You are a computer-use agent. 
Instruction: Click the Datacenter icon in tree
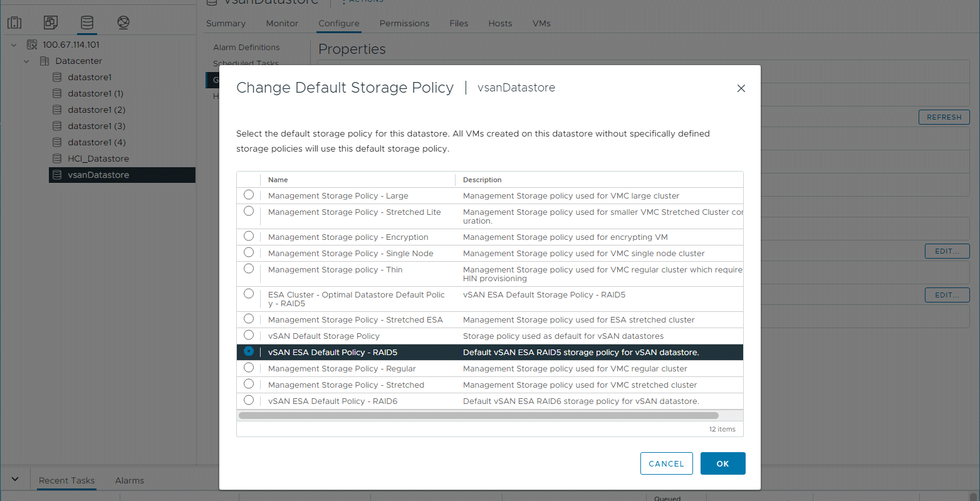click(x=44, y=61)
